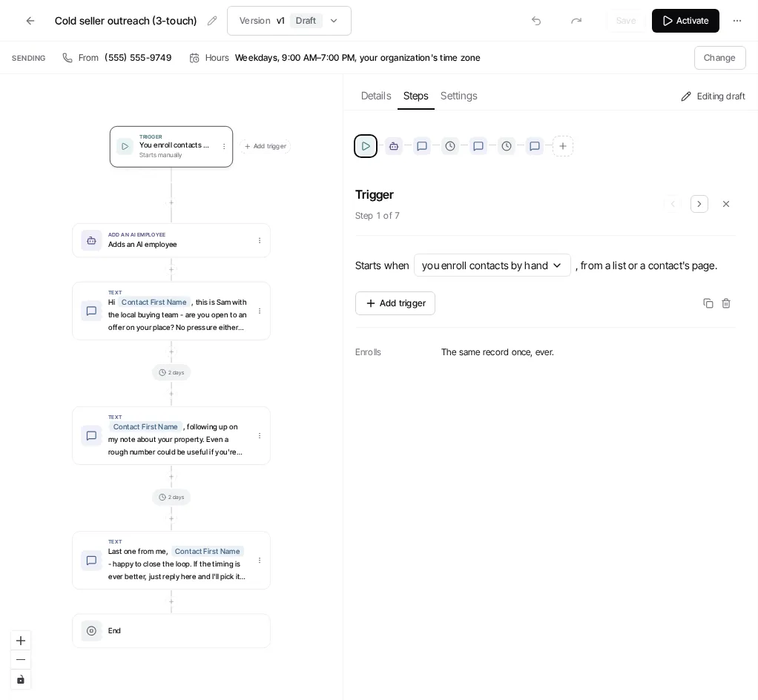The width and height of the screenshot is (758, 700).
Task: Select the Add an AI employee node
Action: point(171,240)
